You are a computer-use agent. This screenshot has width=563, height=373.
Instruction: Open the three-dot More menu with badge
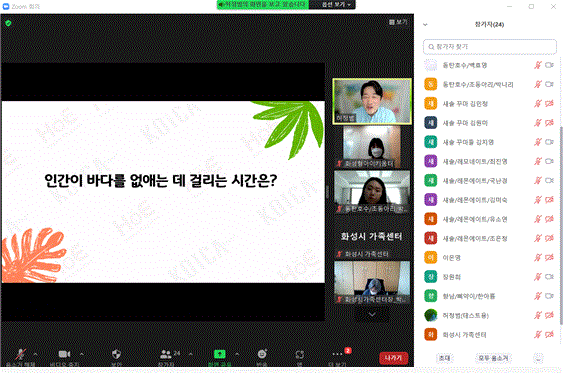pyautogui.click(x=338, y=354)
